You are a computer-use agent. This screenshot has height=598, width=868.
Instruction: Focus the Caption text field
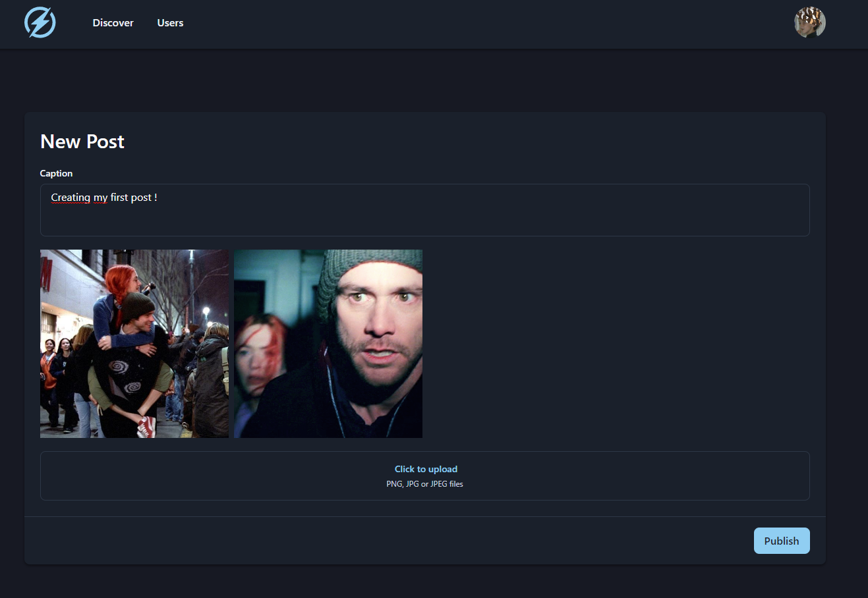pyautogui.click(x=424, y=210)
